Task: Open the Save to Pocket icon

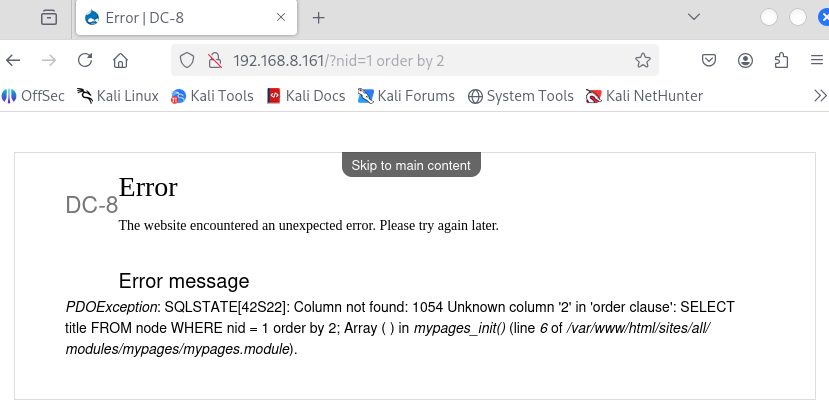Action: coord(709,61)
